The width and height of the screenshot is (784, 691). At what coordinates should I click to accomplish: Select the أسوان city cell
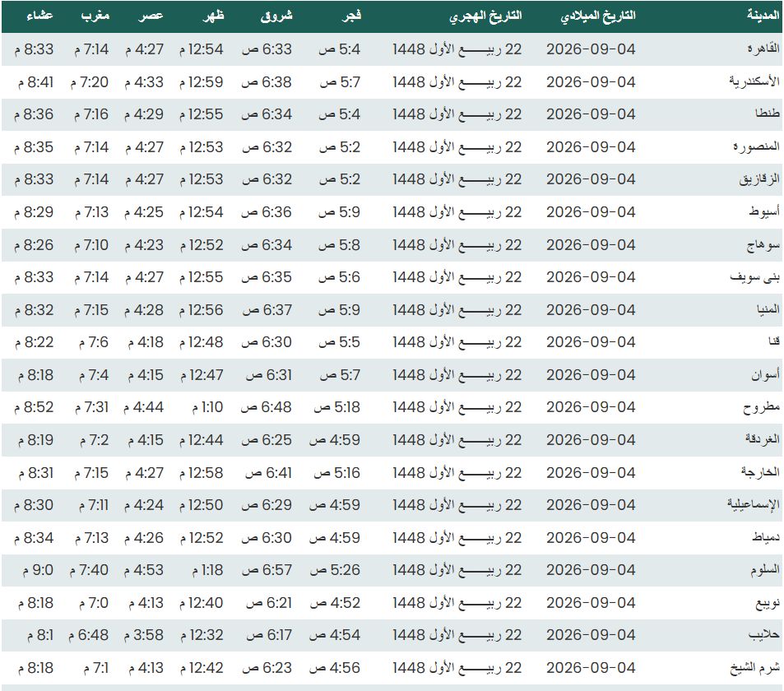[x=766, y=374]
